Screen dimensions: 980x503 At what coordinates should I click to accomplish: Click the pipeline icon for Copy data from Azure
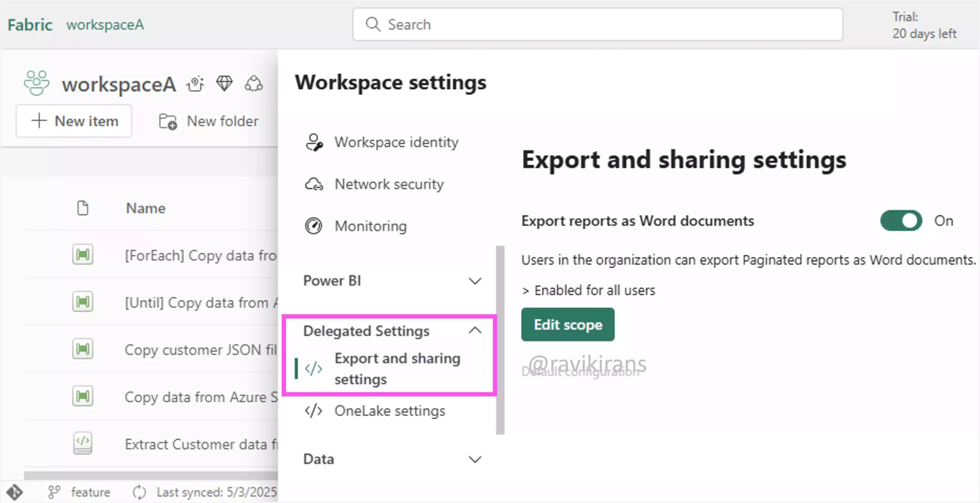point(83,396)
